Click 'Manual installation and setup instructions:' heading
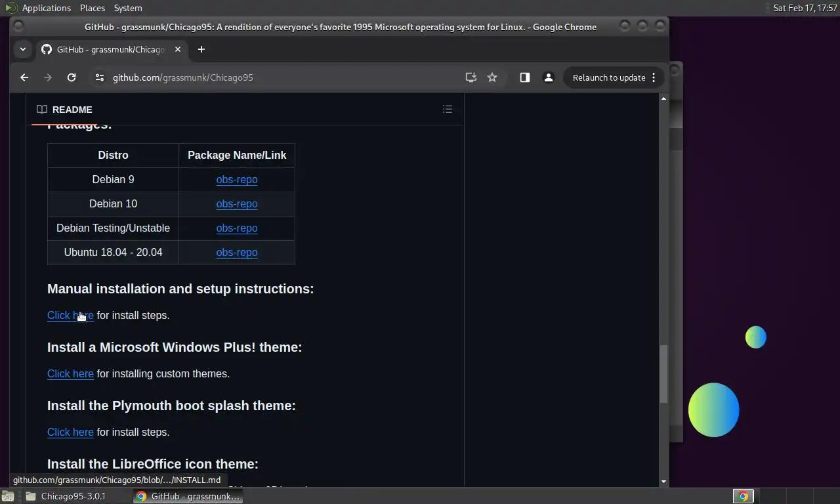This screenshot has height=504, width=840. pyautogui.click(x=180, y=289)
